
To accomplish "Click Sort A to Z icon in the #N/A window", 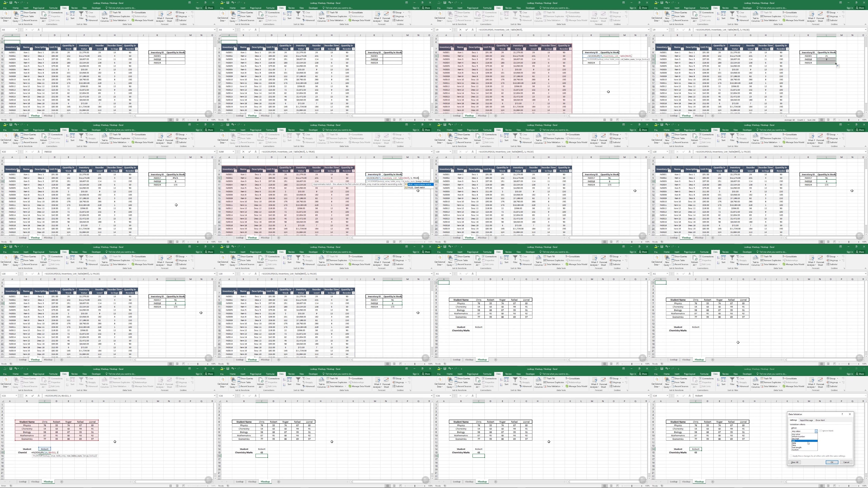I will point(67,136).
